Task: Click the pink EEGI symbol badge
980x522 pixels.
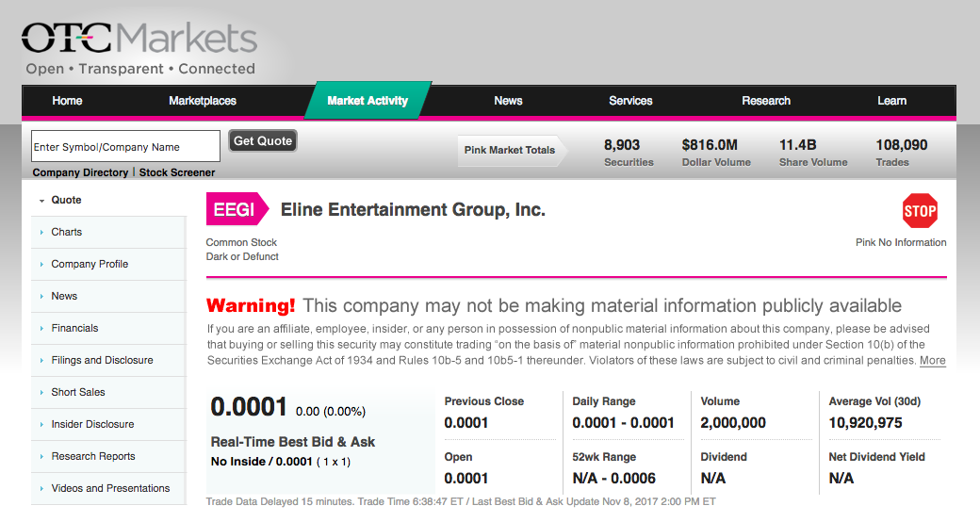Action: 237,209
